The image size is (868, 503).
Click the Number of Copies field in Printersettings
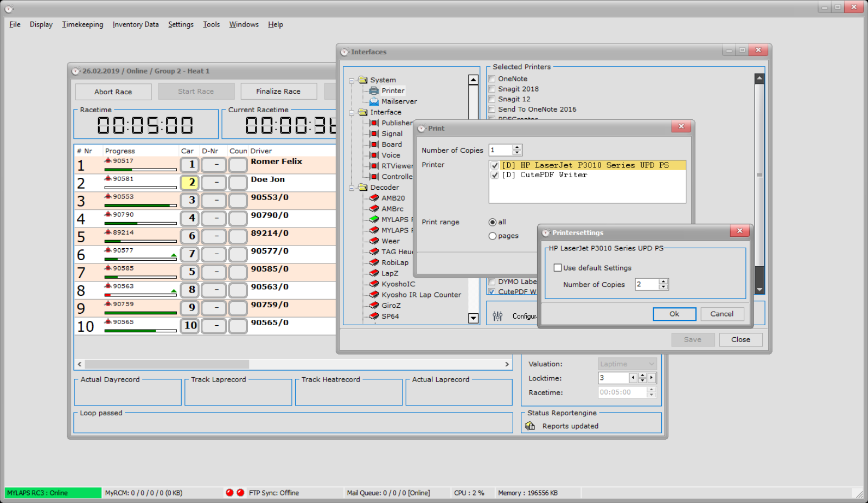tap(647, 284)
